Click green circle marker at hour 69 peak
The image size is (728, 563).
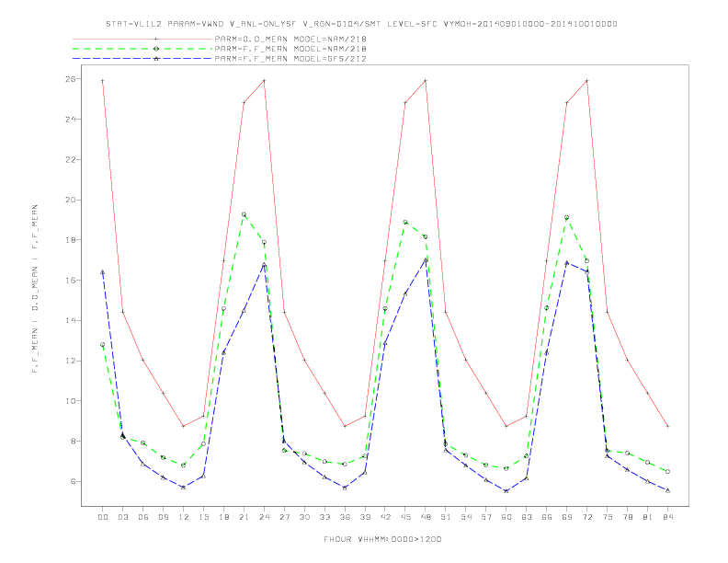click(567, 217)
